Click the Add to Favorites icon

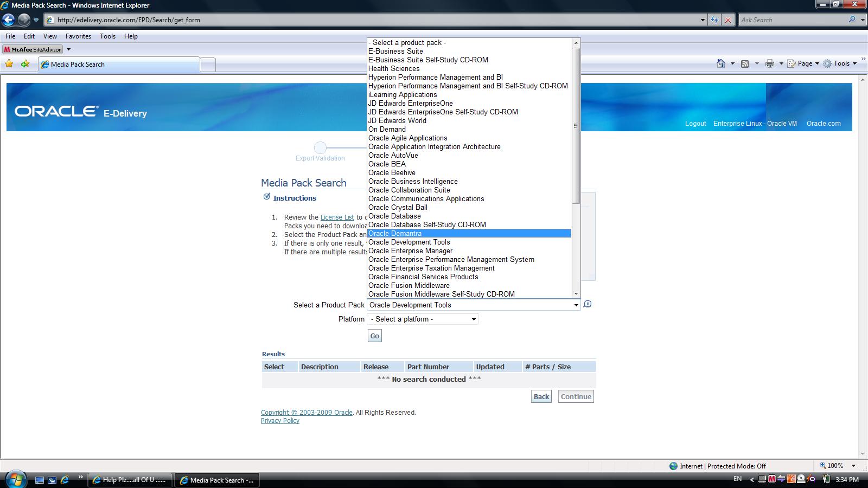[25, 64]
